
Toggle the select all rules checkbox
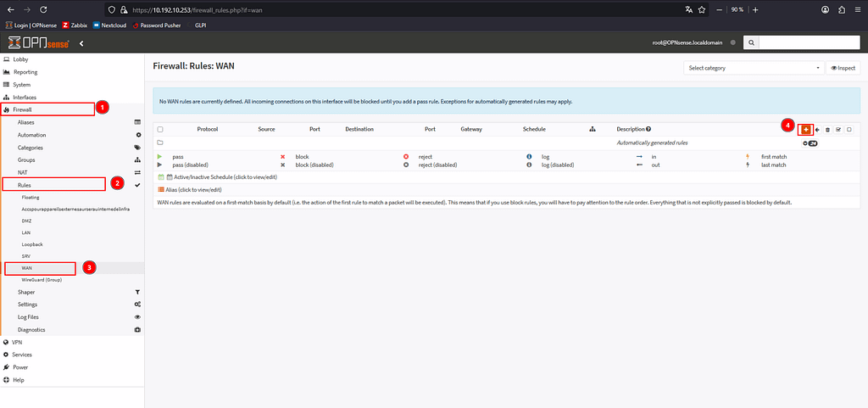coord(160,129)
